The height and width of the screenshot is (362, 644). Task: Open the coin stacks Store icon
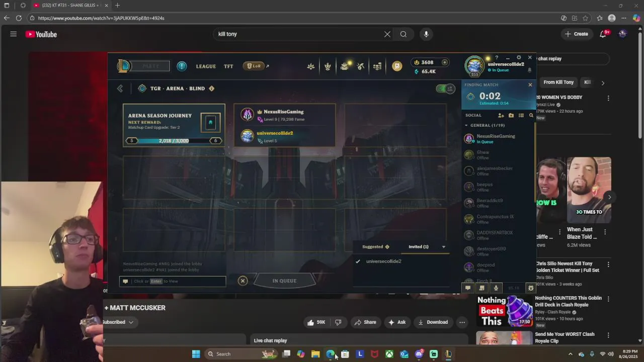[377, 66]
